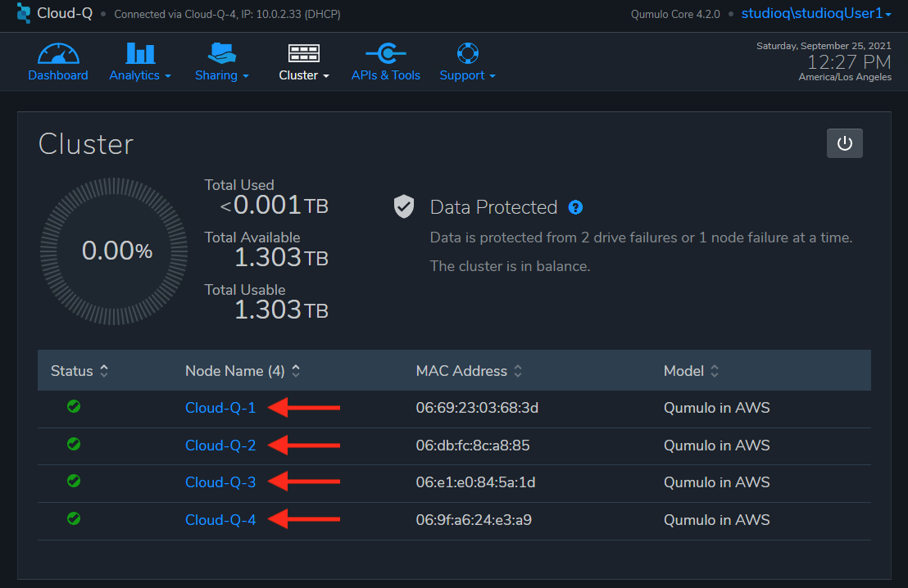908x588 pixels.
Task: Sort table by Model column arrows
Action: click(715, 370)
